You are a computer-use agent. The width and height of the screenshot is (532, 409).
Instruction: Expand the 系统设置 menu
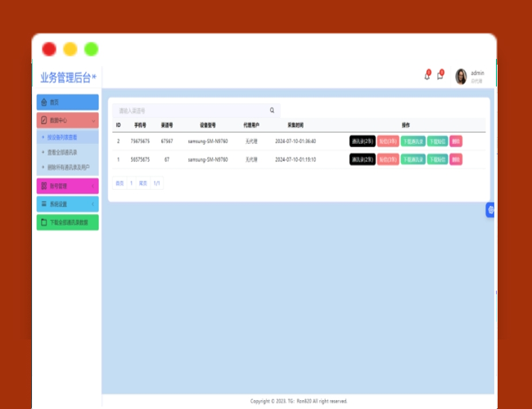click(x=67, y=204)
